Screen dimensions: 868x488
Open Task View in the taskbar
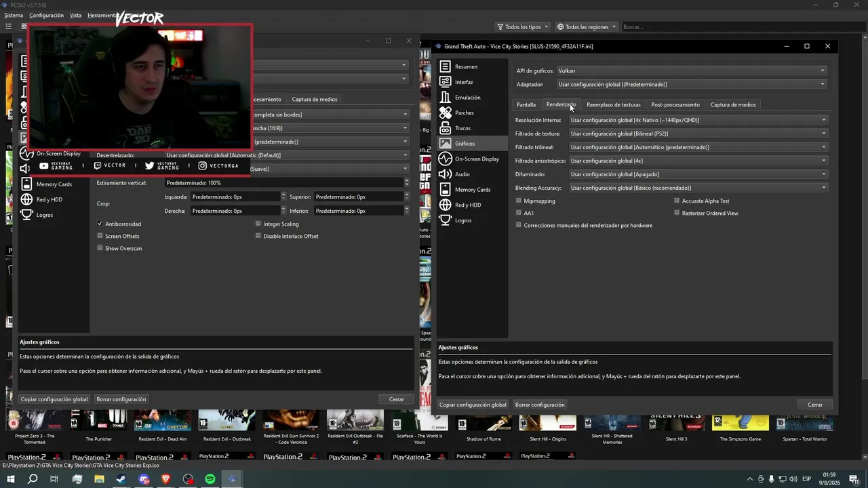coord(54,479)
